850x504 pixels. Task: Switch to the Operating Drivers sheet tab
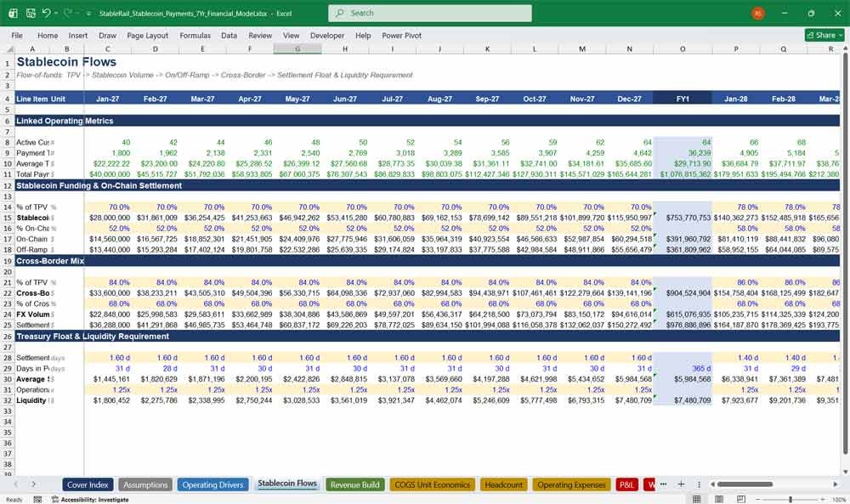pos(212,484)
